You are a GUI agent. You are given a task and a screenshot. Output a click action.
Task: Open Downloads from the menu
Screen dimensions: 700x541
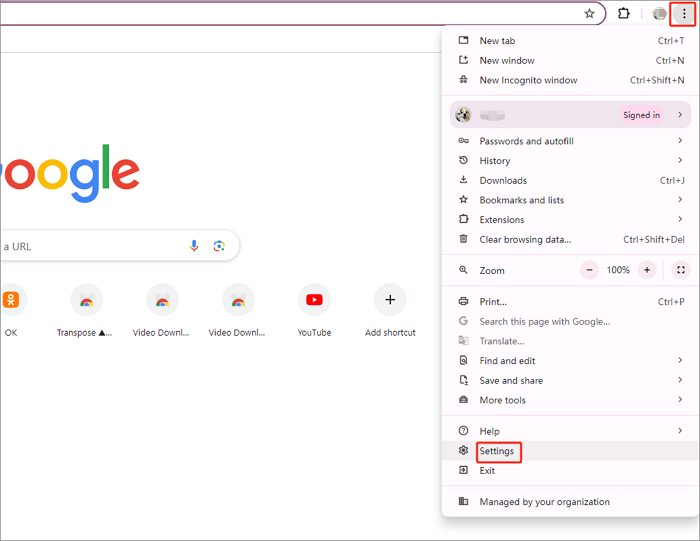tap(571, 180)
